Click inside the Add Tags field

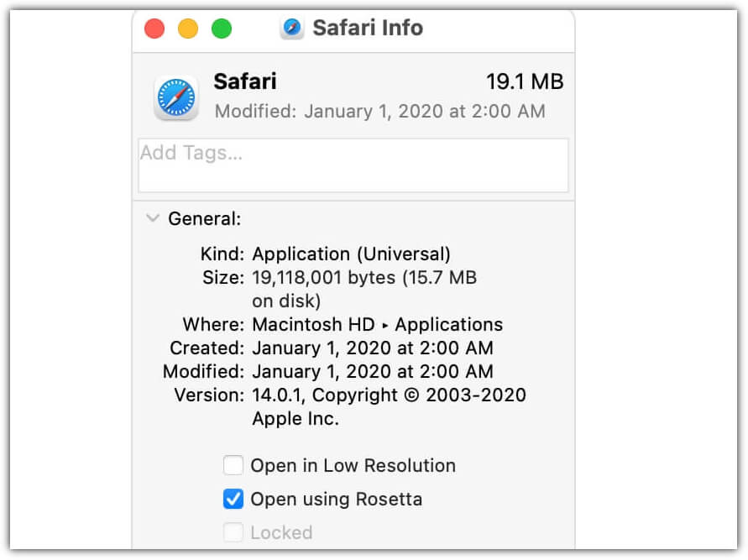[353, 165]
